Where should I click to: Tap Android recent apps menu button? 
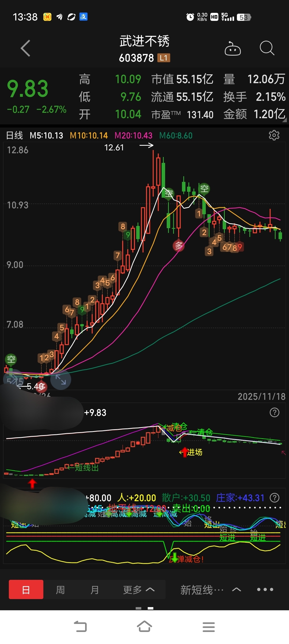pos(209,627)
